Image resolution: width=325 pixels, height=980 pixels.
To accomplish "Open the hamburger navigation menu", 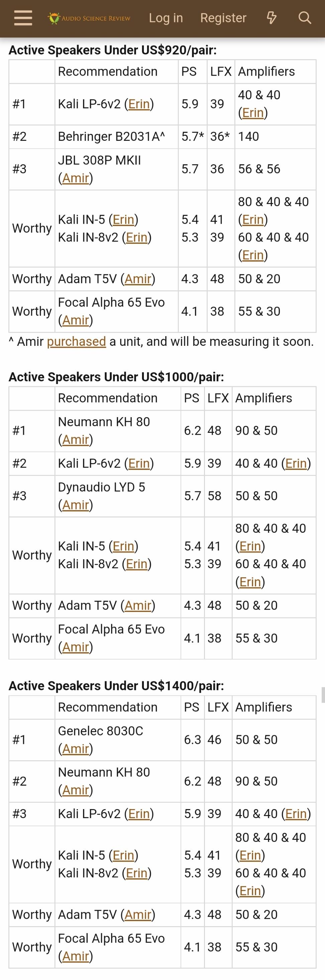I will coord(23,18).
